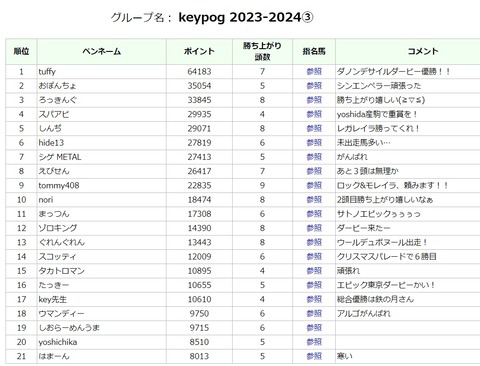
Task: Open 参照 link in しおらーめんうま's row
Action: [314, 328]
